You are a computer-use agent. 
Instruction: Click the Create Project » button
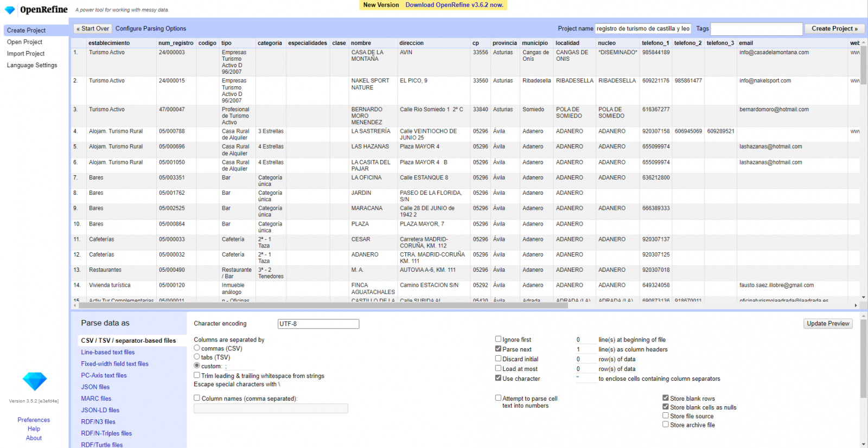click(x=834, y=29)
